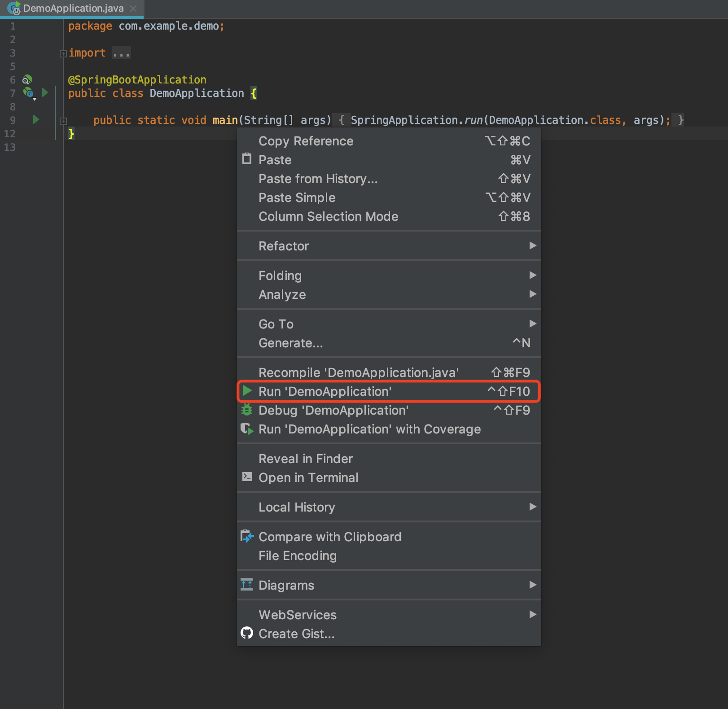728x709 pixels.
Task: Click the Diagrams icon in the context menu
Action: pyautogui.click(x=247, y=584)
